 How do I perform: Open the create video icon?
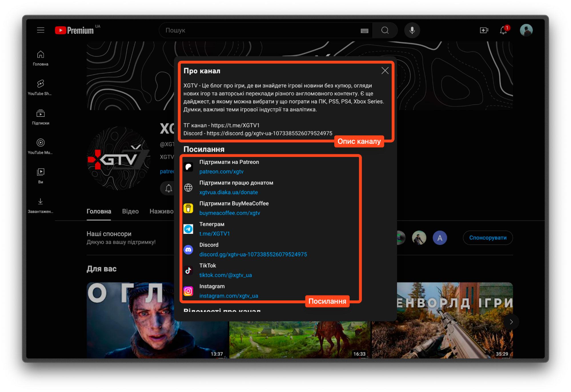[484, 30]
